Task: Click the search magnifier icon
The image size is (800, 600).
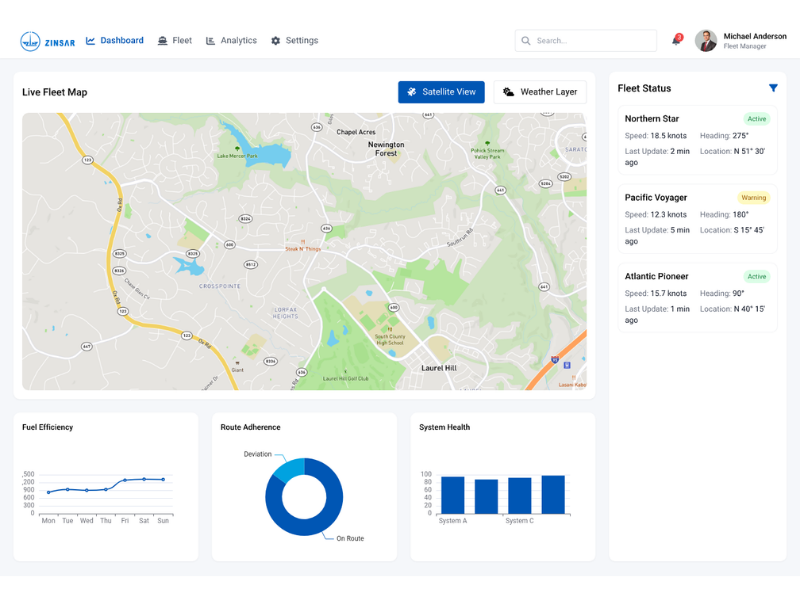Action: 526,40
